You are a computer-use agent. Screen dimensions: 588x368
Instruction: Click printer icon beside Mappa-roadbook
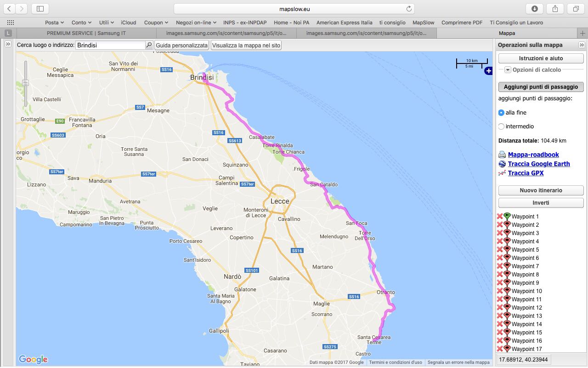point(502,155)
